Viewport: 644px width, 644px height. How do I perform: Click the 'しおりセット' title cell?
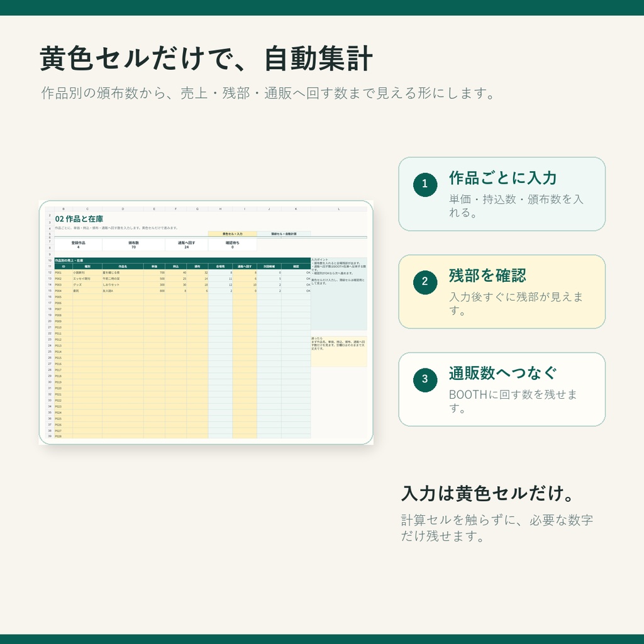click(123, 285)
